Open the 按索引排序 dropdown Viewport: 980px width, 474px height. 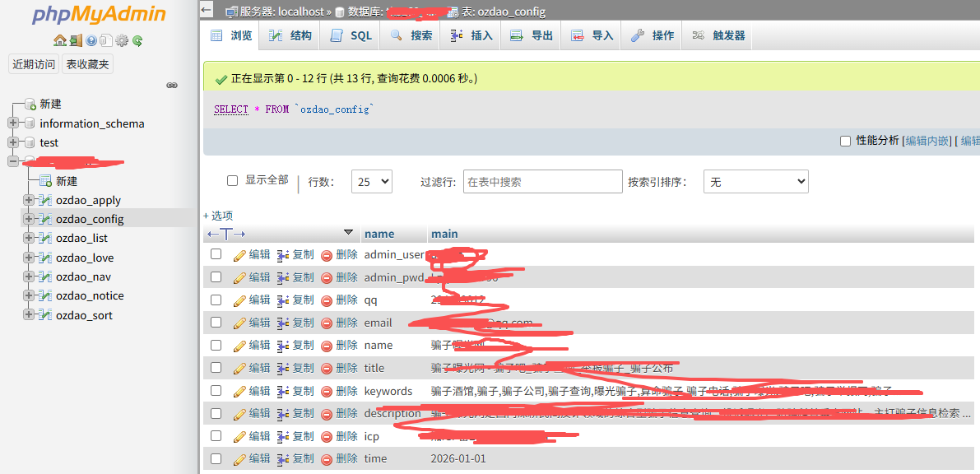pyautogui.click(x=755, y=182)
